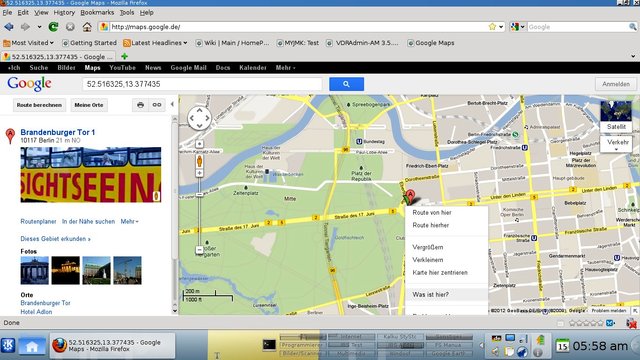Open new tab with green plus

124,56
